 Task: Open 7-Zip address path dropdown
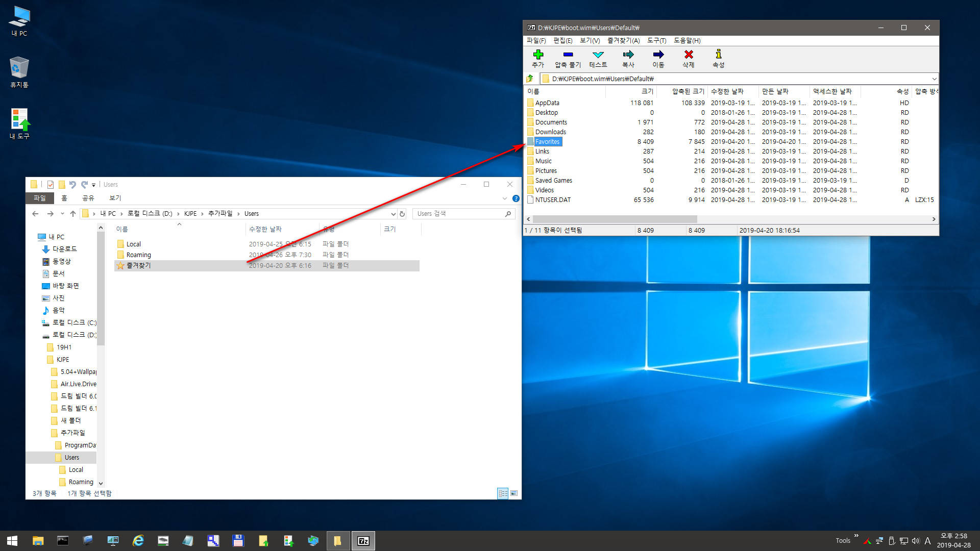click(934, 79)
